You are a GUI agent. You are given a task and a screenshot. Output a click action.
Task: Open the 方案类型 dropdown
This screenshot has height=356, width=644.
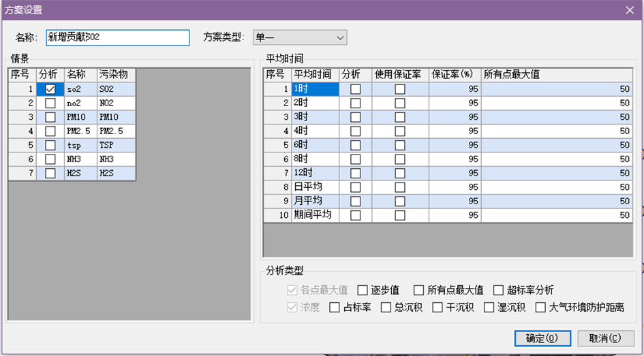point(299,37)
